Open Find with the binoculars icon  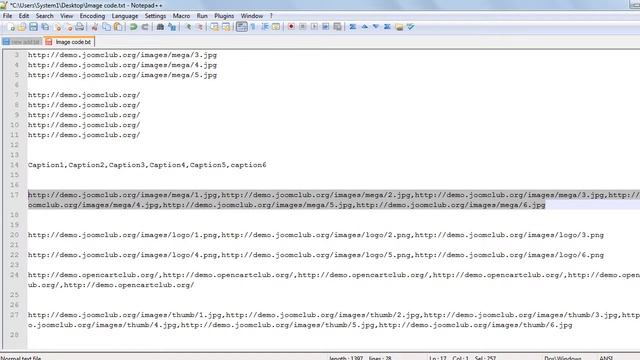(160, 27)
